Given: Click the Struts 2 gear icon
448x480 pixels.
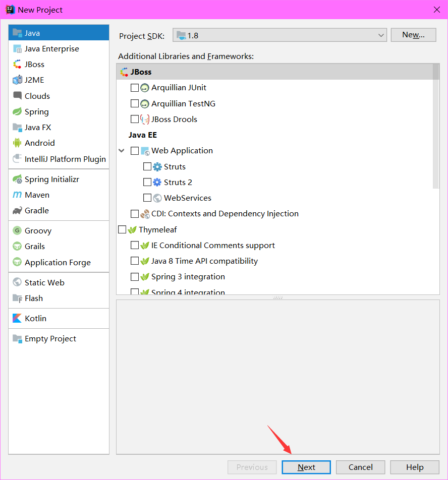Looking at the screenshot, I should point(157,183).
